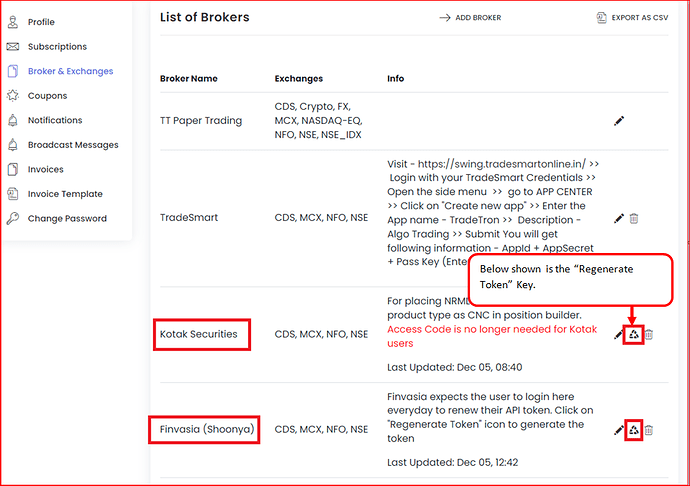Edit the TT Paper Trading broker

(619, 121)
